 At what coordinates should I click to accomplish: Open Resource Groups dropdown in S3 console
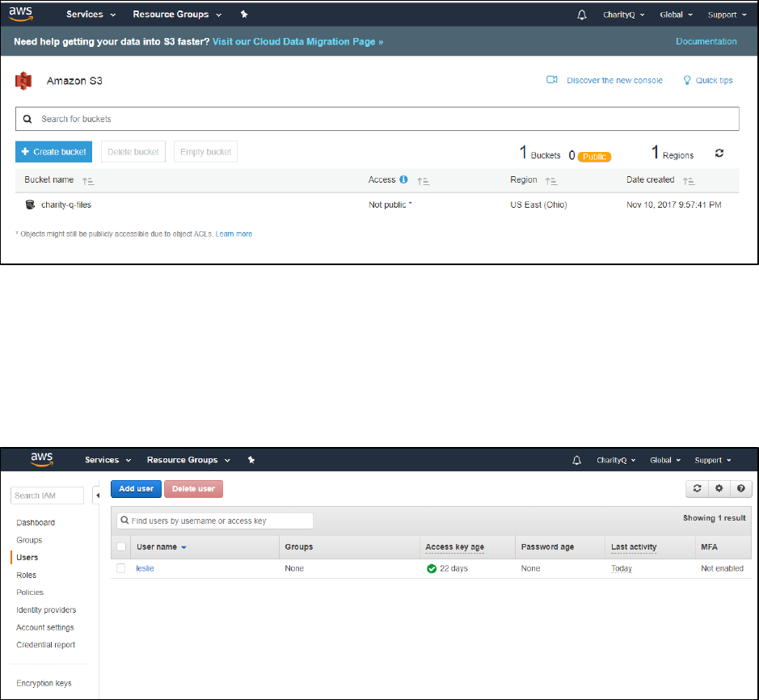[177, 15]
